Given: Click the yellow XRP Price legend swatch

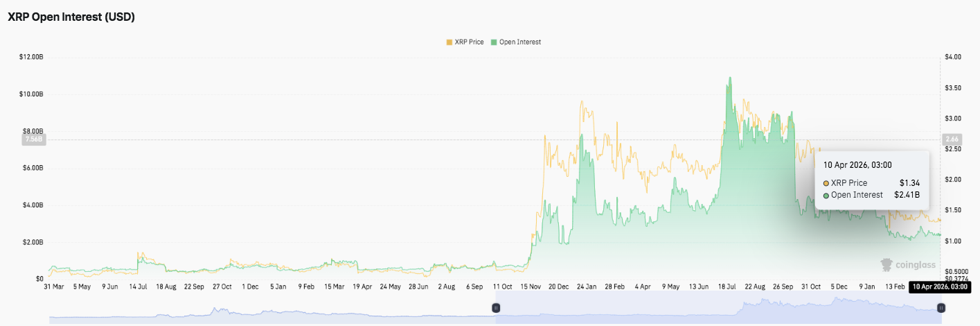Looking at the screenshot, I should 449,42.
